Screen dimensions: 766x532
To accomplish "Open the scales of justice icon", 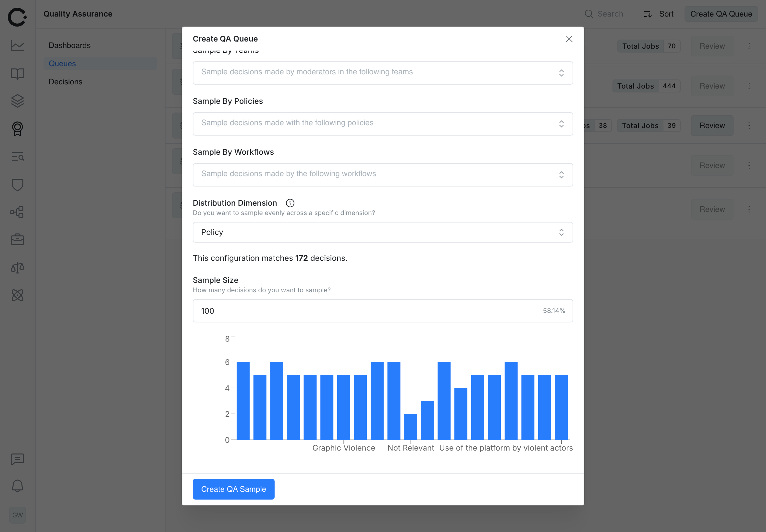I will click(17, 267).
